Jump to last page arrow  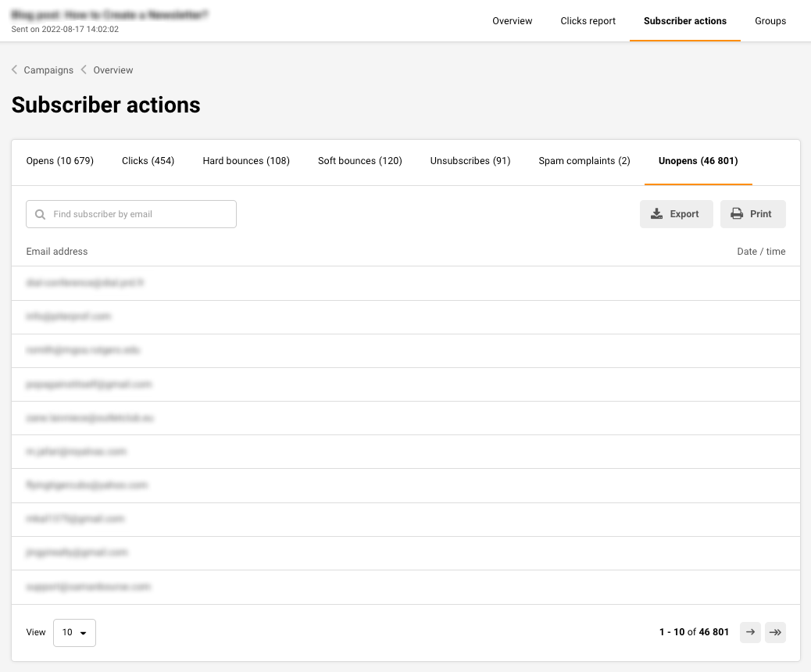click(x=775, y=632)
